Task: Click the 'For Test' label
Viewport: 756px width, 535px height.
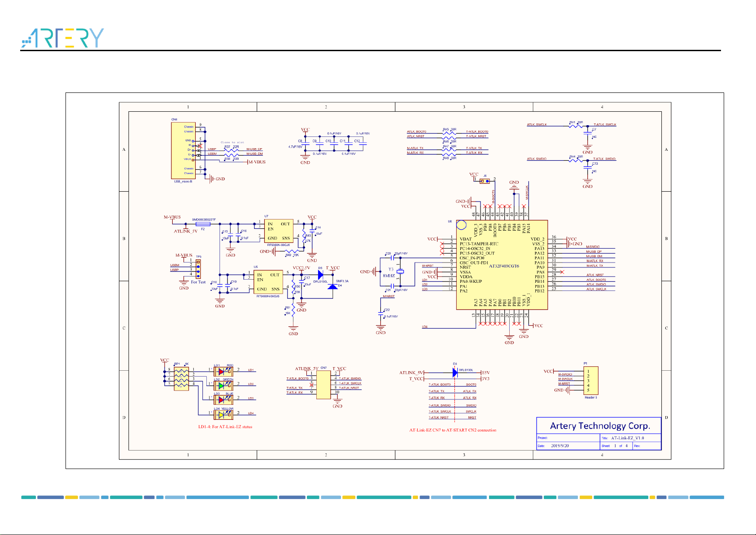Action: [x=198, y=282]
